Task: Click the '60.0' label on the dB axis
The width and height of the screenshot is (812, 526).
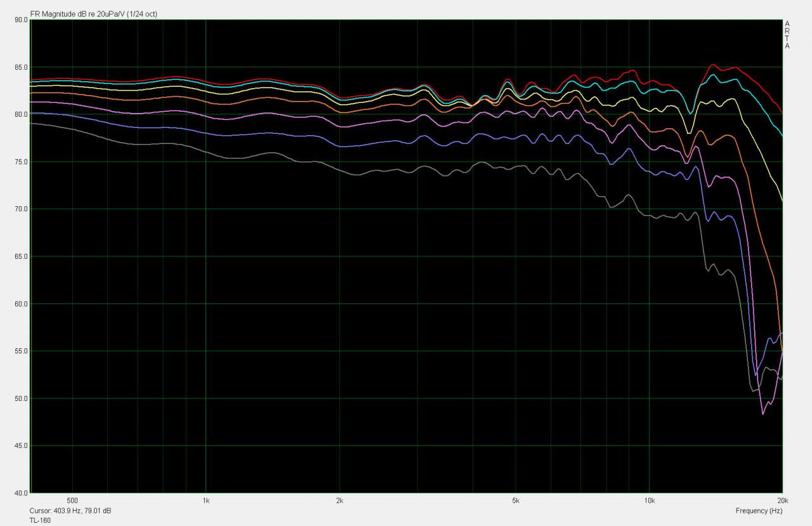Action: 20,304
